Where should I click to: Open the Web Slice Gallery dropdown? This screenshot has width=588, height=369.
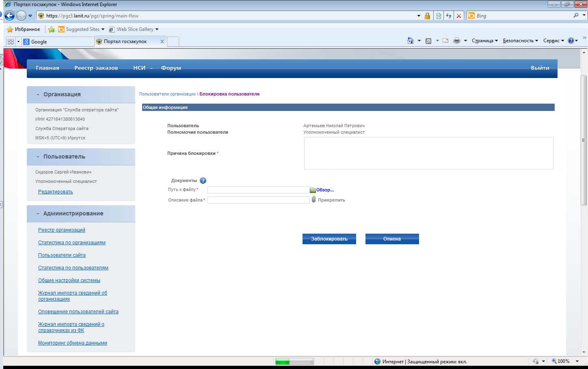pyautogui.click(x=157, y=29)
